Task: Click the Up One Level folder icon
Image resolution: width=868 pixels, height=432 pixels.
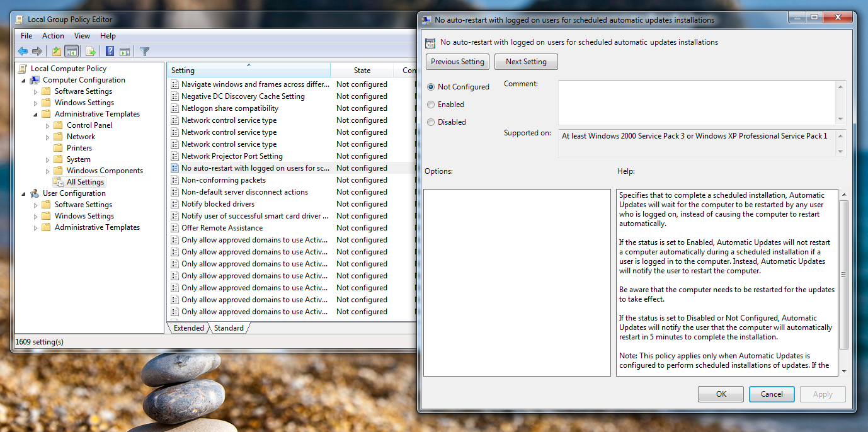Action: (57, 52)
